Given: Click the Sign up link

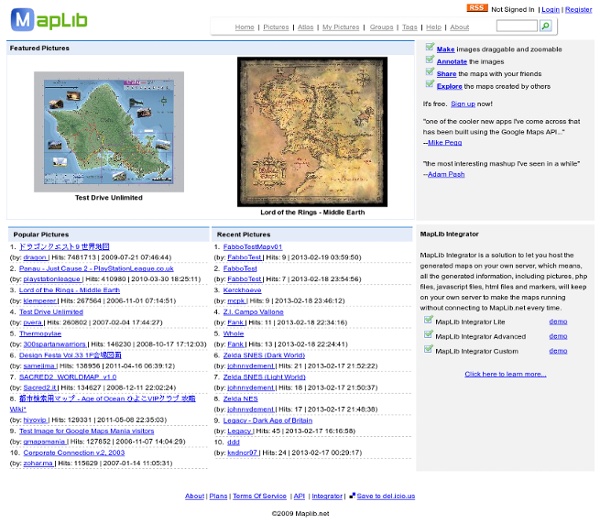Looking at the screenshot, I should [x=463, y=104].
